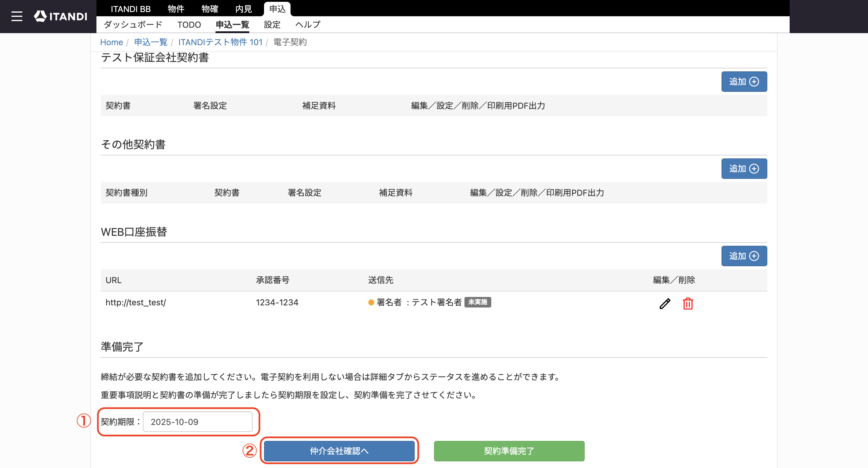Switch to the 物件 tab
This screenshot has height=468, width=868.
coord(176,9)
